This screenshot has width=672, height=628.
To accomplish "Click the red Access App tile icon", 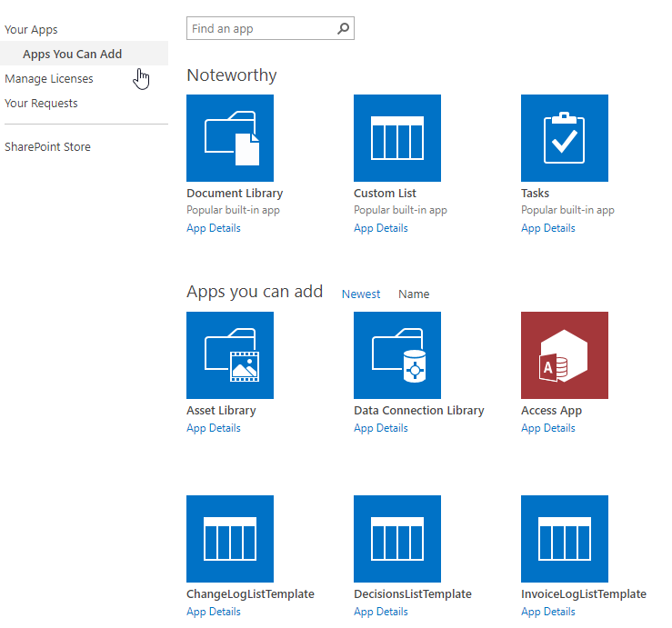I will 565,355.
